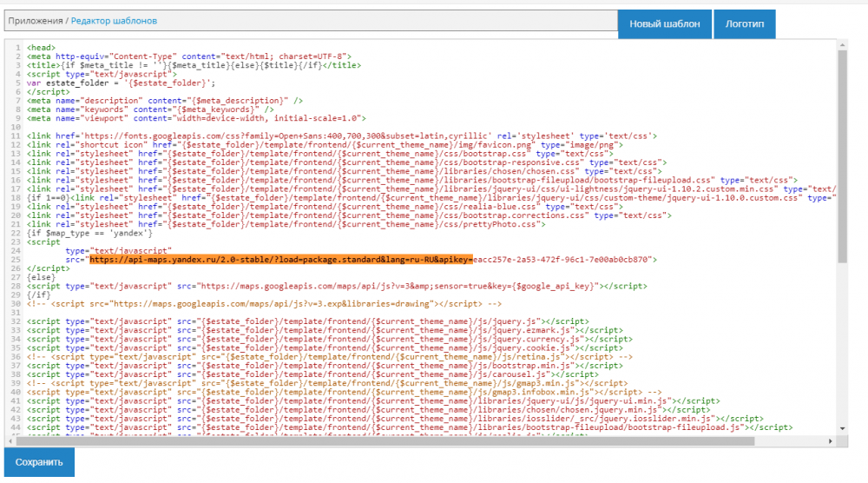Click the bootstrap.corrections.css line
The image size is (868, 483).
tap(349, 215)
